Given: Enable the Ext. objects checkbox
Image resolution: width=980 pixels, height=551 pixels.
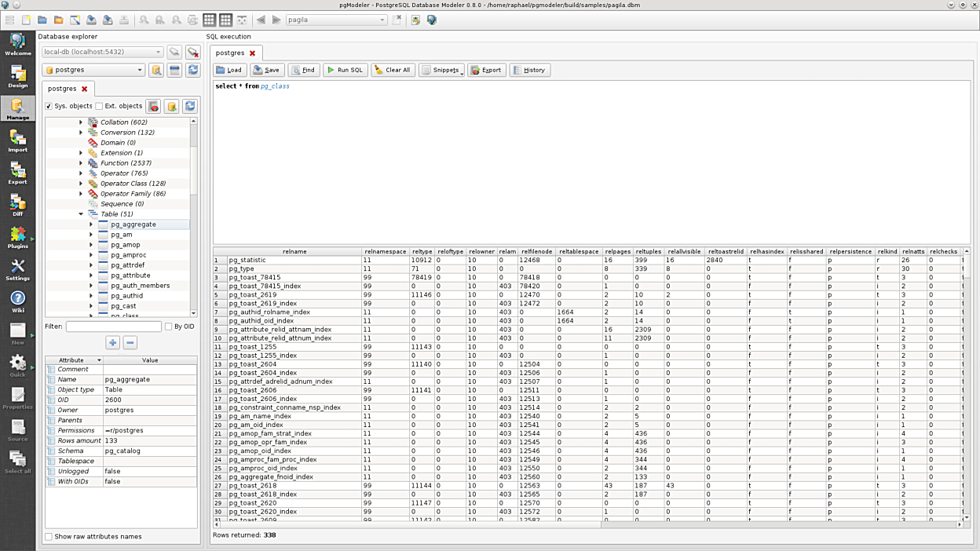Looking at the screenshot, I should click(100, 106).
